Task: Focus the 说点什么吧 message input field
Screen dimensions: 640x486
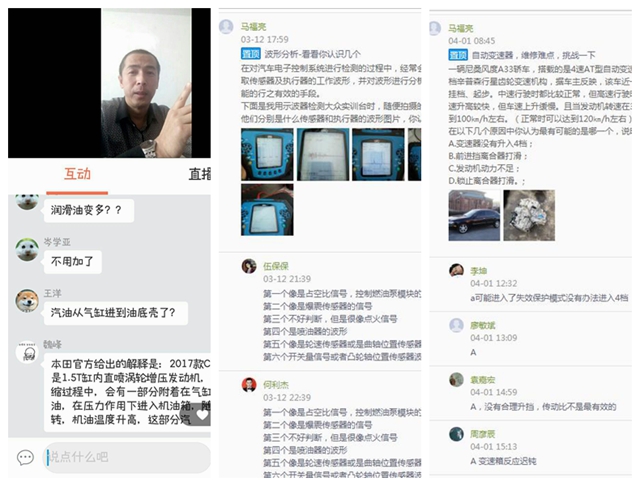Action: 127,457
